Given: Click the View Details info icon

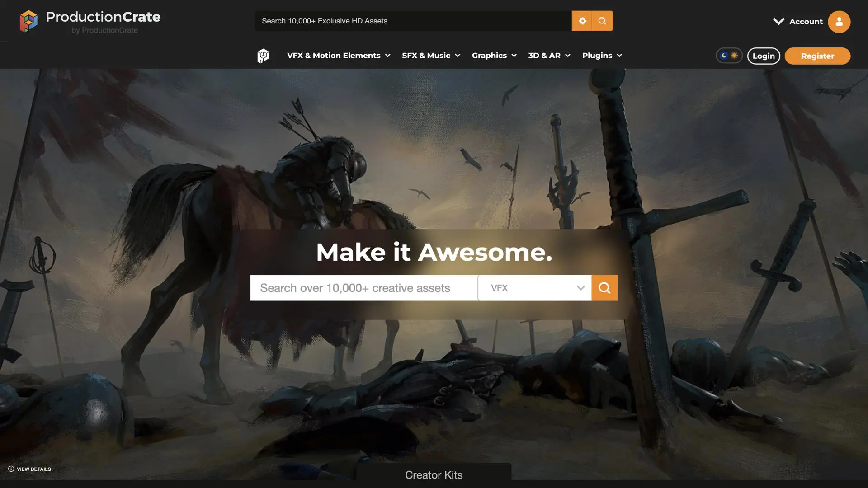Looking at the screenshot, I should pos(11,469).
